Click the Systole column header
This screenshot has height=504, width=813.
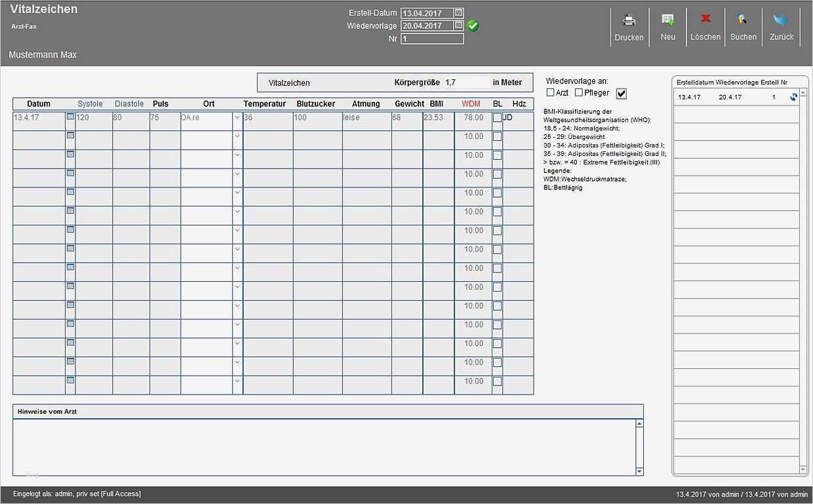click(90, 104)
